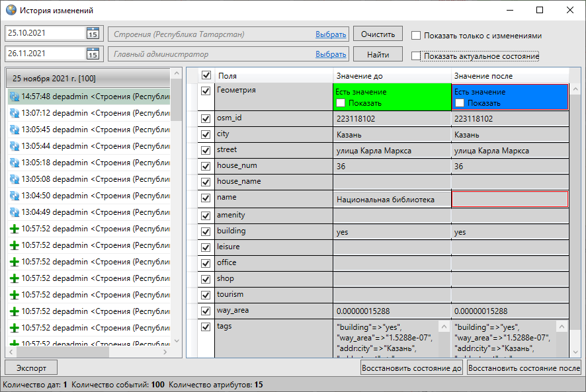Toggle 'Показать актуальное состояние' checkbox
Image resolution: width=586 pixels, height=392 pixels.
416,56
